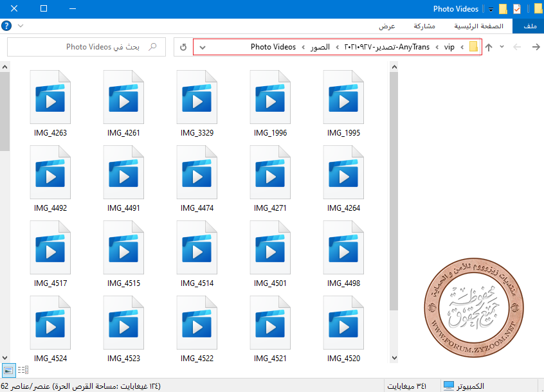Click the ٣٤١ ميغابايت status bar size
The image size is (544, 392).
click(x=406, y=386)
